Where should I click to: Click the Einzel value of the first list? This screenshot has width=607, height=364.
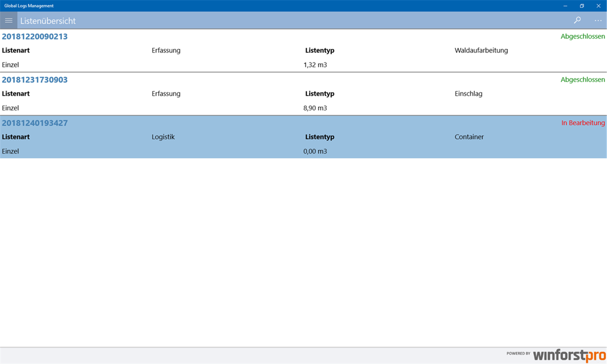click(x=10, y=64)
